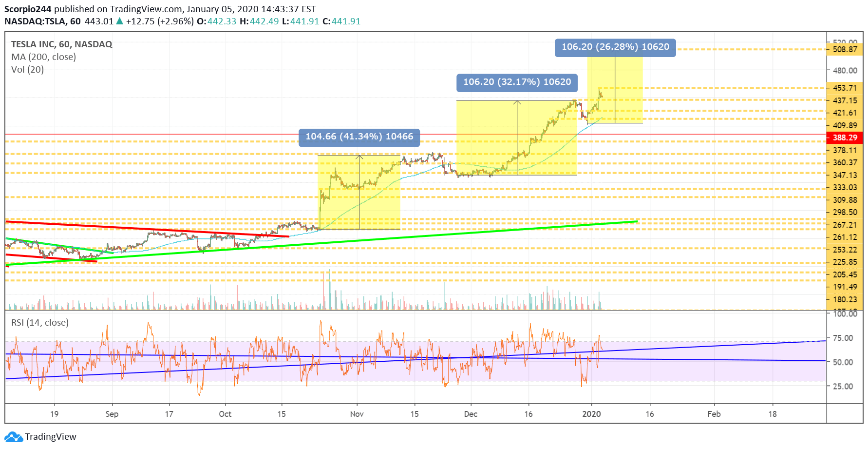Click the red 388.29 price label
Image resolution: width=868 pixels, height=450 pixels.
pos(845,138)
